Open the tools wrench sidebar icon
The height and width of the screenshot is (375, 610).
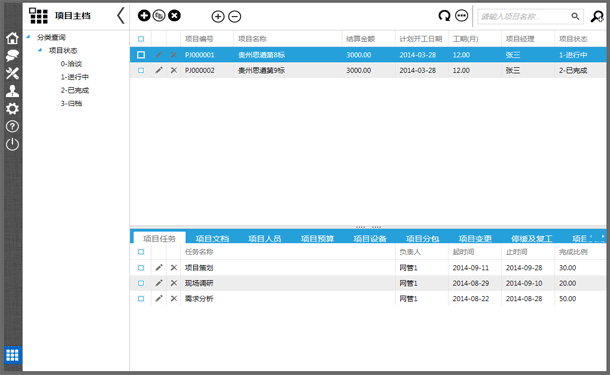pos(12,73)
